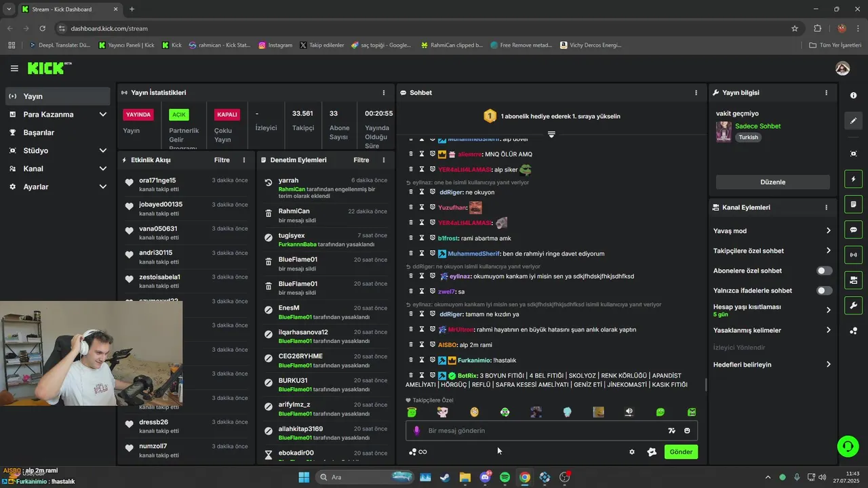Collapse the gift leaderboard banner handle

pos(551,135)
